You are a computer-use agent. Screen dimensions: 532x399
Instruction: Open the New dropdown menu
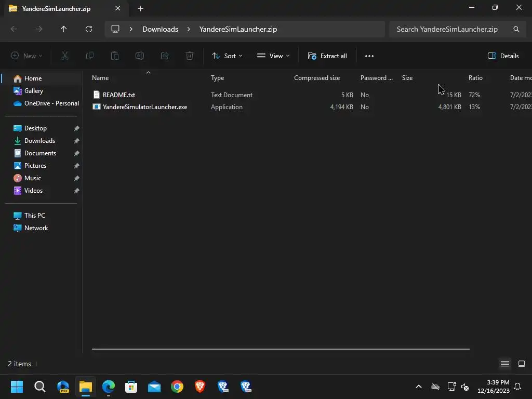[x=26, y=56]
